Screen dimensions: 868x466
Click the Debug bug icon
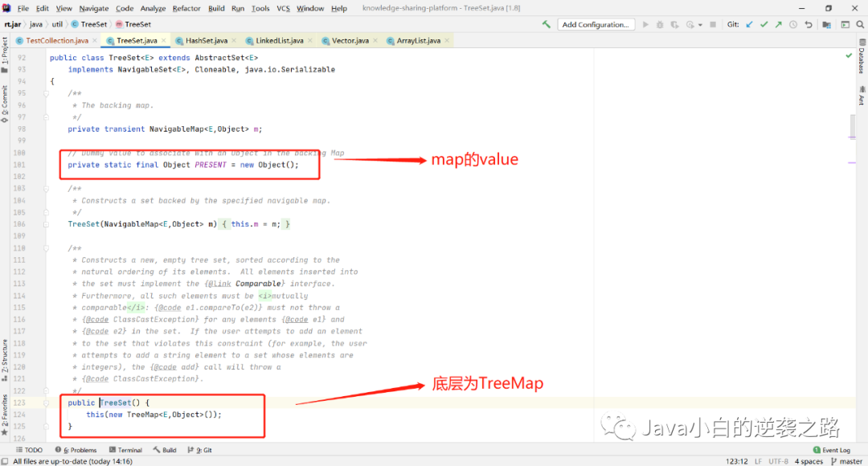coord(660,24)
